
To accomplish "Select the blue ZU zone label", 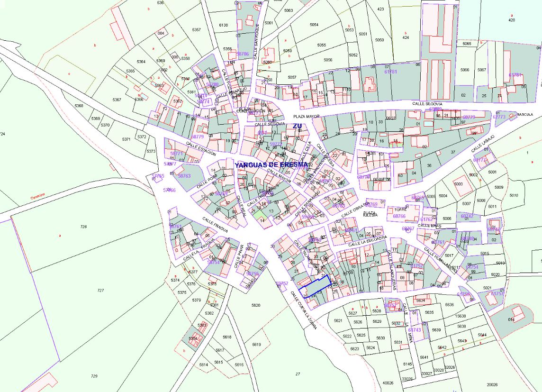I will (x=297, y=126).
